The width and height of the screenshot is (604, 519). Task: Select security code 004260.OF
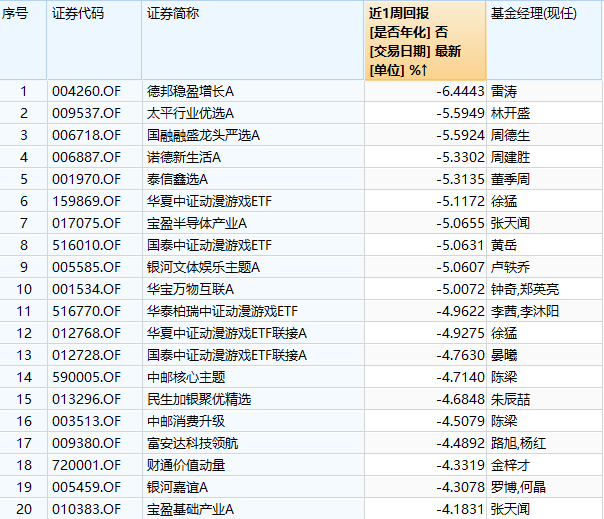coord(86,92)
